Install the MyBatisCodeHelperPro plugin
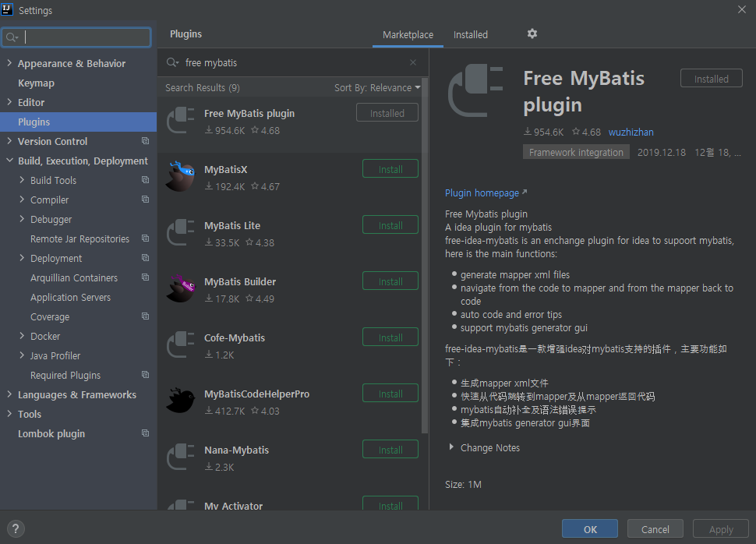Viewport: 756px width, 544px height. [390, 394]
